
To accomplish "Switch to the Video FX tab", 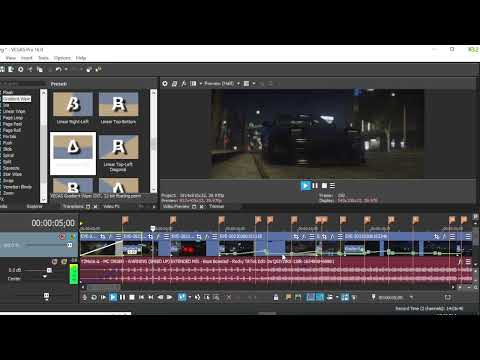I will pos(111,207).
